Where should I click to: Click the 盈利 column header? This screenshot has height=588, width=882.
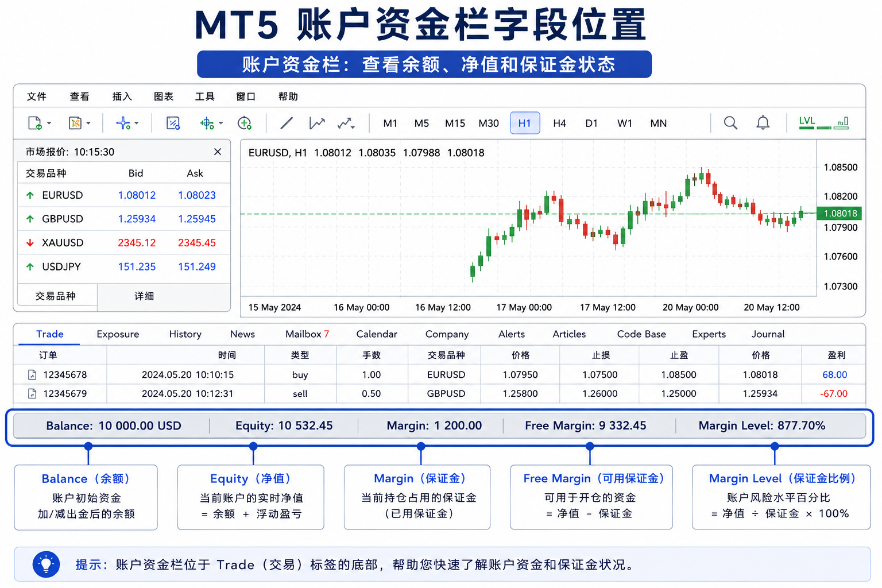[x=837, y=355]
